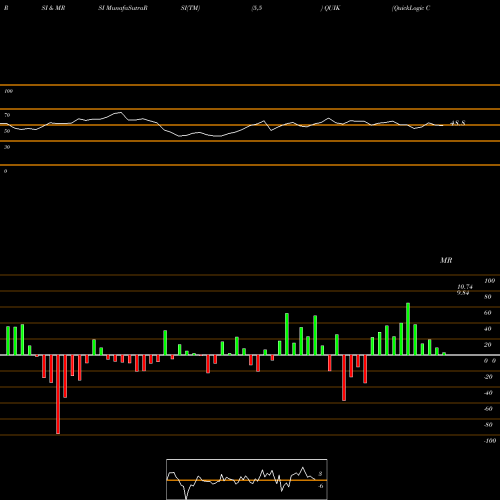Click the RSI axis label 70

pos(7,115)
